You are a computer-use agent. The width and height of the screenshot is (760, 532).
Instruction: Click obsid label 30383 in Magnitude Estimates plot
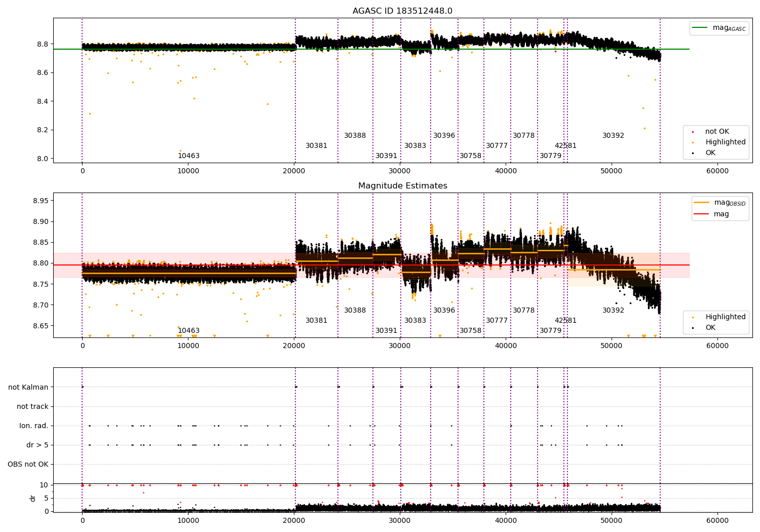coord(415,321)
